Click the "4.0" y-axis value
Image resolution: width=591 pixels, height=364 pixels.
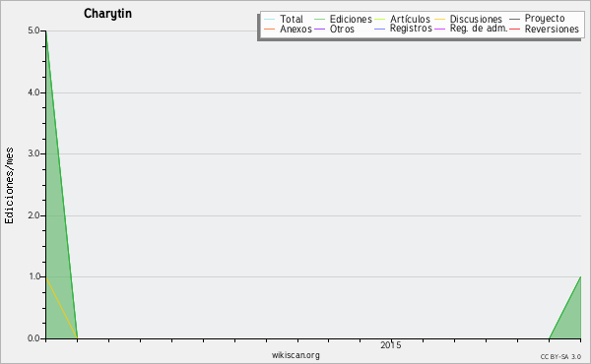click(33, 92)
